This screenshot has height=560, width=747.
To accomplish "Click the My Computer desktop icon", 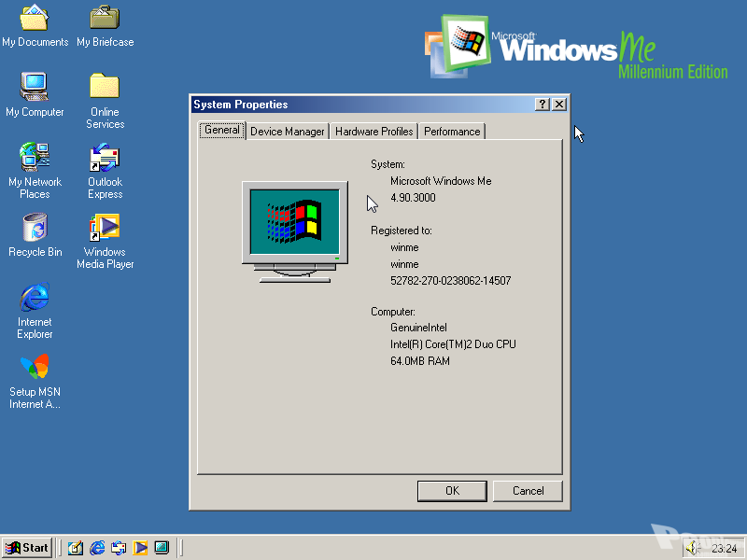I will click(x=35, y=88).
